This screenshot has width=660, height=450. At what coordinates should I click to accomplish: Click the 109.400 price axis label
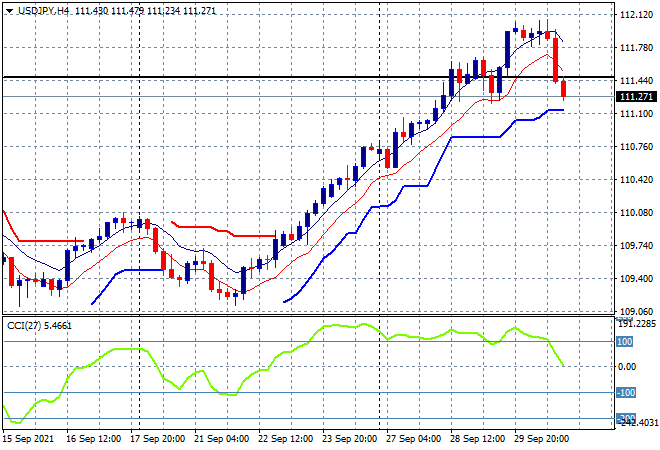tap(636, 279)
